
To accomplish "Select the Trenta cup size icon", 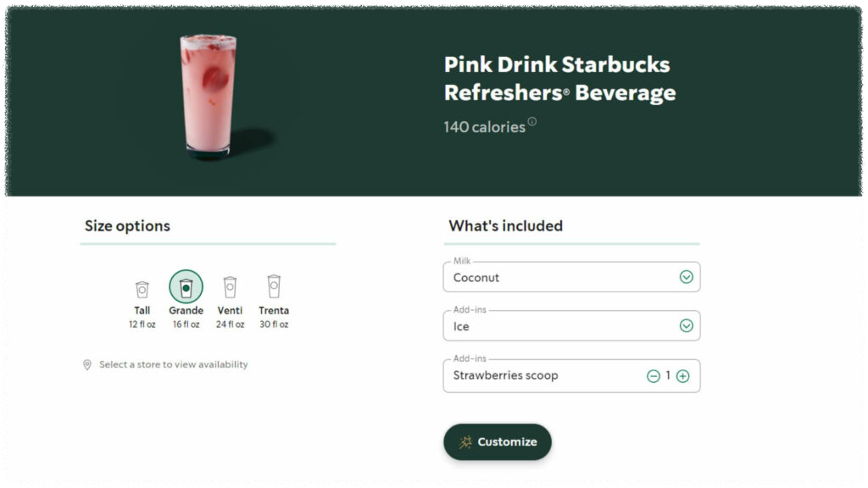I will pyautogui.click(x=274, y=286).
